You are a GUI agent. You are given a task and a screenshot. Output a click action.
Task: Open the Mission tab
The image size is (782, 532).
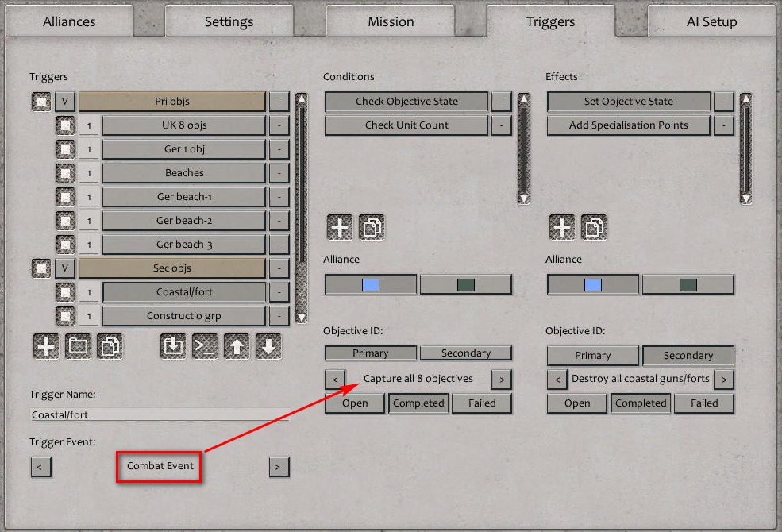[391, 21]
